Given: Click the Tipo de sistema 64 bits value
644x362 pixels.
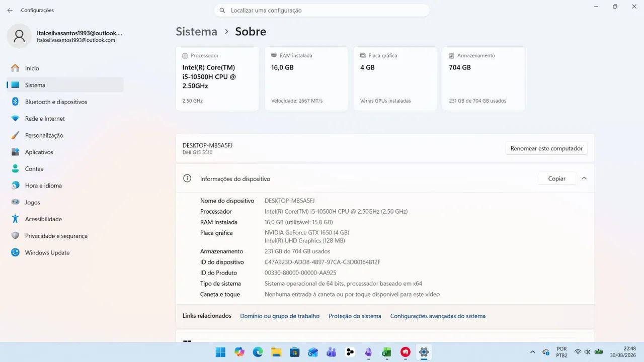Looking at the screenshot, I should [x=343, y=284].
